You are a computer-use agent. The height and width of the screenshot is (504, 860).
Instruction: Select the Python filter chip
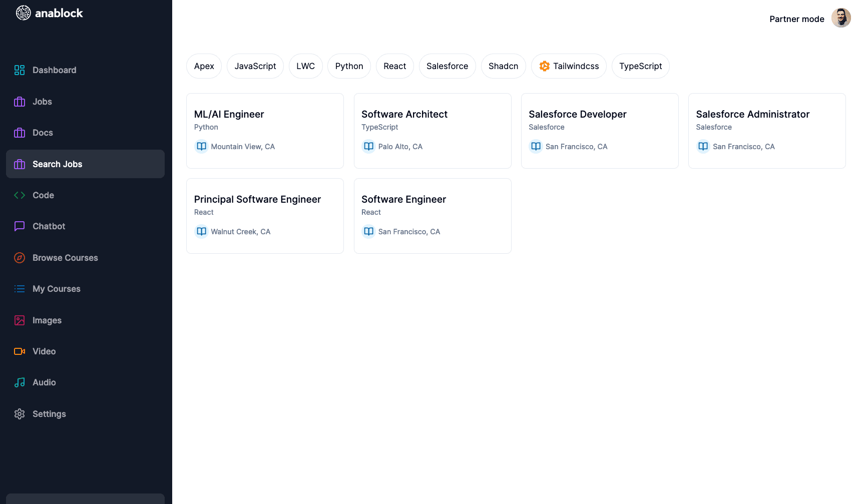[x=349, y=66]
